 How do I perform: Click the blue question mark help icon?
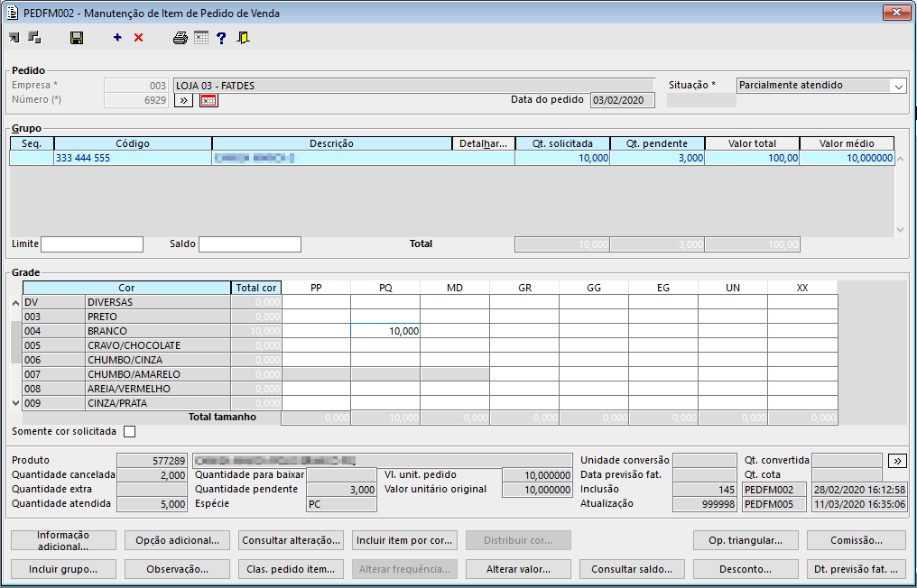pos(221,38)
